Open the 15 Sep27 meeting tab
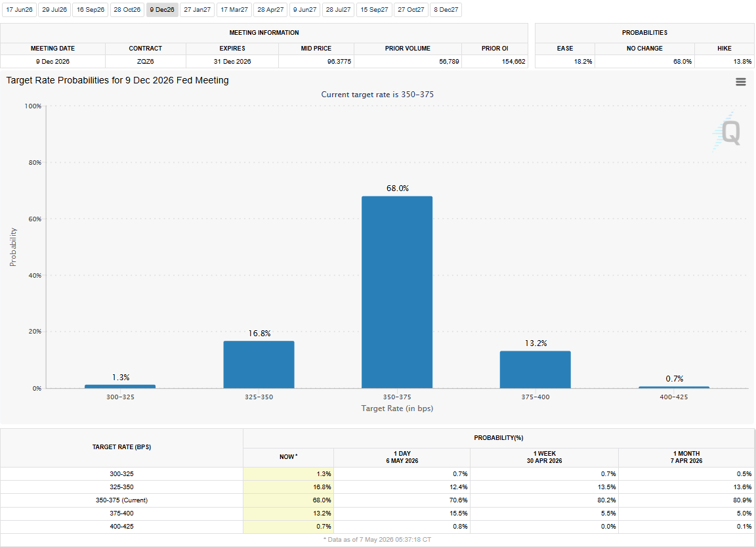The image size is (756, 547). [374, 10]
